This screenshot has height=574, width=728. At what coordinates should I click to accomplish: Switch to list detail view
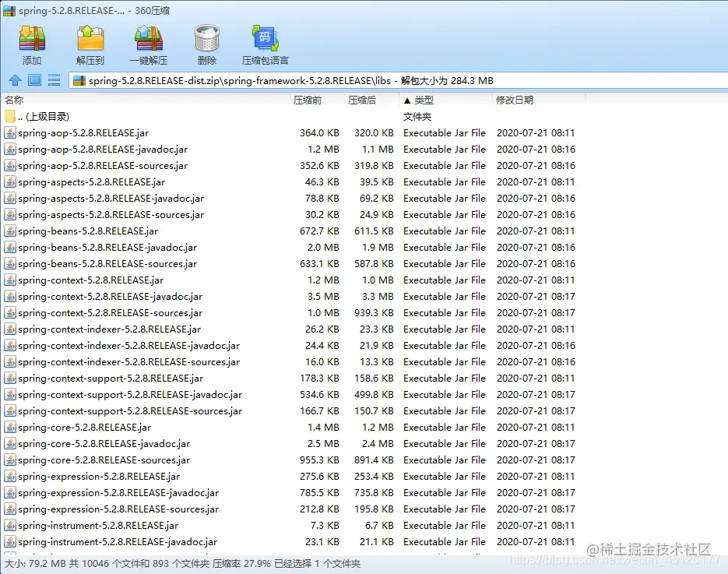(55, 80)
